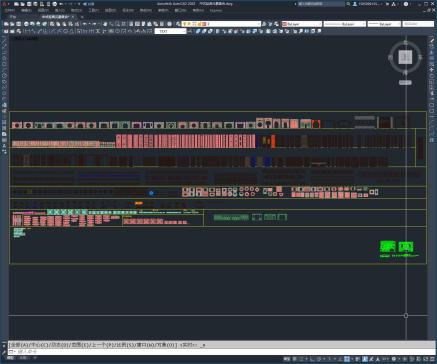Open the second menu bar item (Edit)
This screenshot has height=364, width=437.
click(26, 10)
